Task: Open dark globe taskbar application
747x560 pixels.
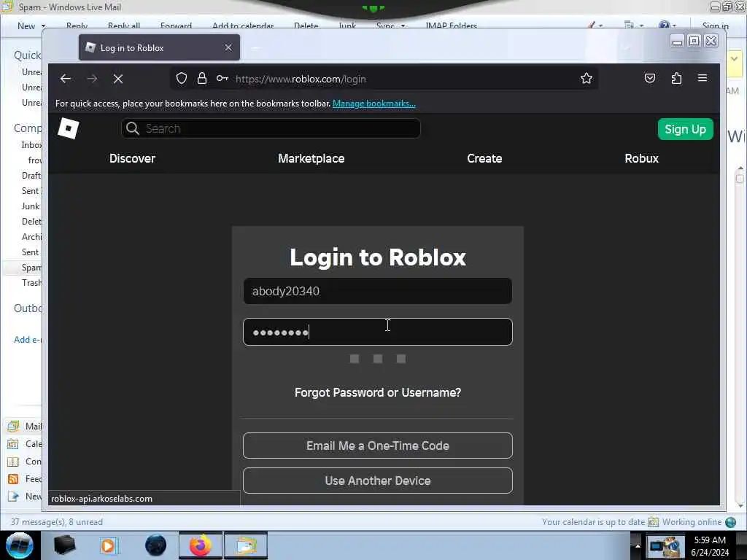Action: tap(155, 545)
